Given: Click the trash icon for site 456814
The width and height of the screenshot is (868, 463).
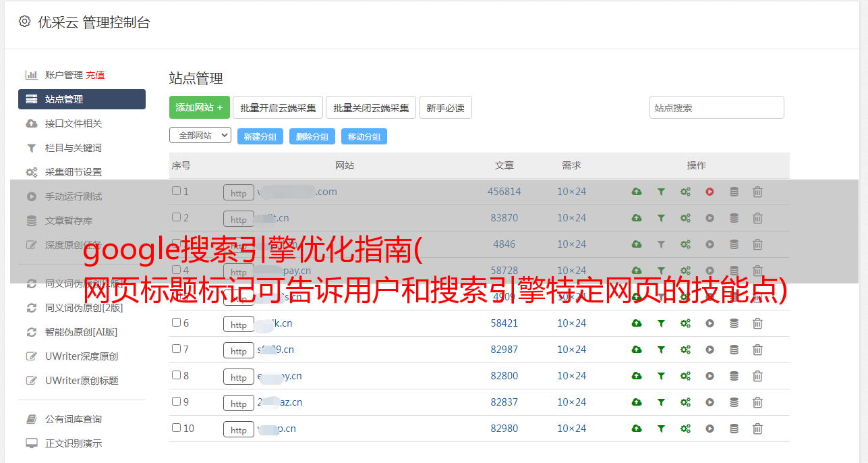Looking at the screenshot, I should click(757, 192).
